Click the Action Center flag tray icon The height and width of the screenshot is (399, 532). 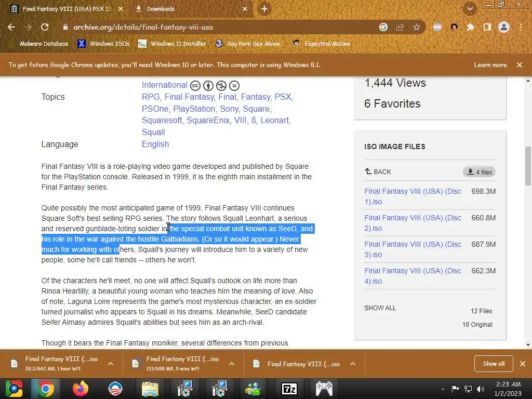(x=455, y=389)
